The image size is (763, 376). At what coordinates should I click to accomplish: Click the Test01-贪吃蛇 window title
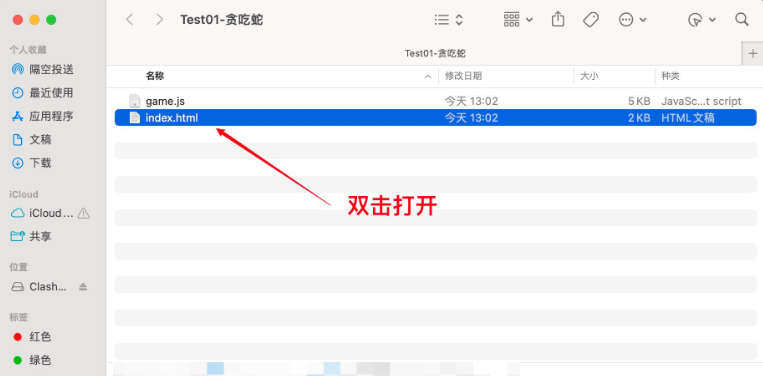click(222, 19)
